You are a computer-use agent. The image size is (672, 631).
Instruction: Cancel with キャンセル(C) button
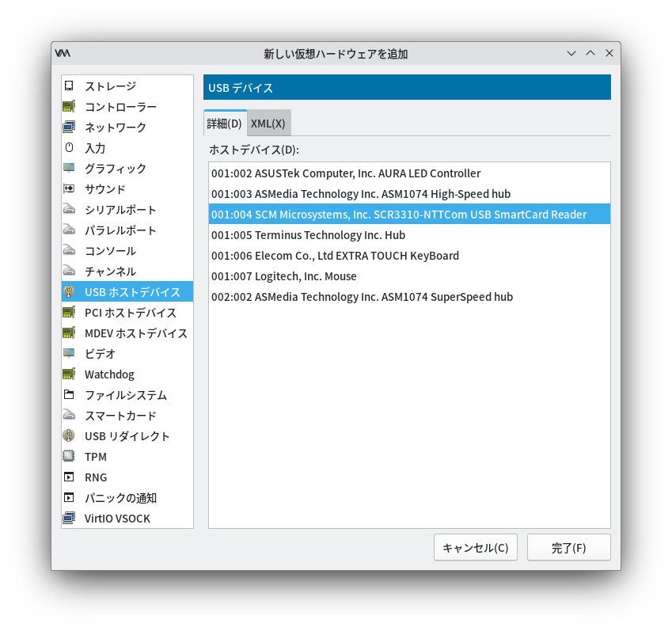[475, 547]
